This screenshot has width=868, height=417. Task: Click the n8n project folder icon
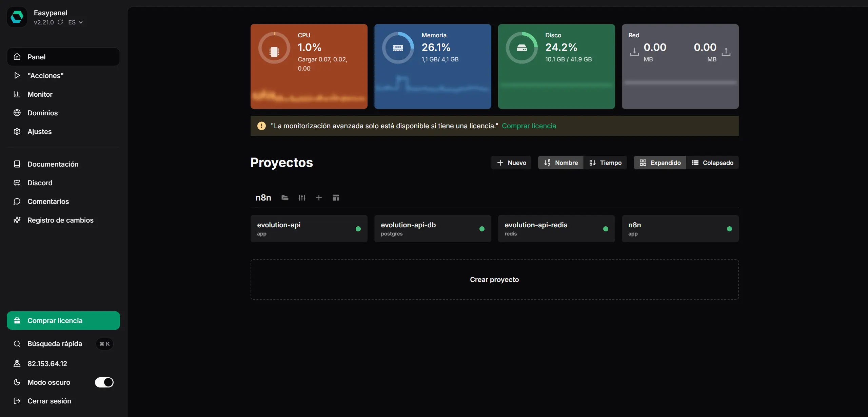click(x=285, y=197)
